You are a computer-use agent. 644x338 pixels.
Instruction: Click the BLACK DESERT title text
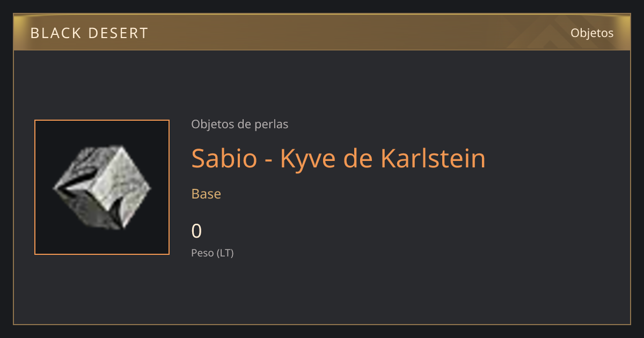pos(89,33)
